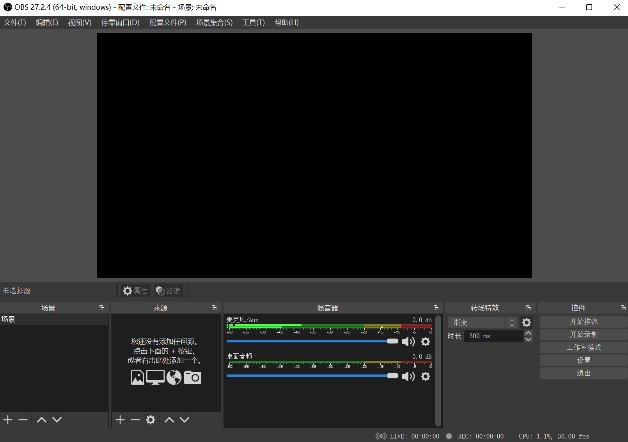Click the black preview canvas
Image resolution: width=628 pixels, height=442 pixels.
pyautogui.click(x=314, y=155)
